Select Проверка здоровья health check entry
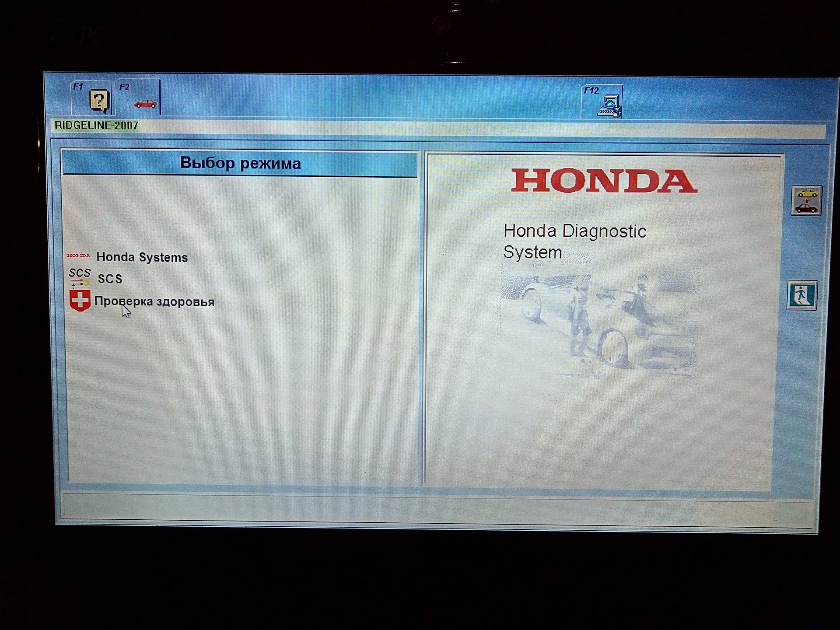 tap(154, 301)
